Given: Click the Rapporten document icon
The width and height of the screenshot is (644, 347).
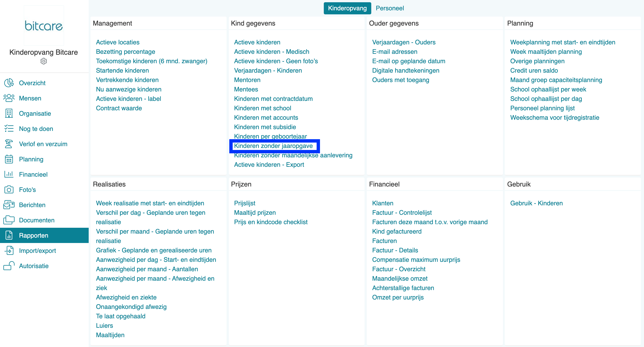Looking at the screenshot, I should coord(9,235).
